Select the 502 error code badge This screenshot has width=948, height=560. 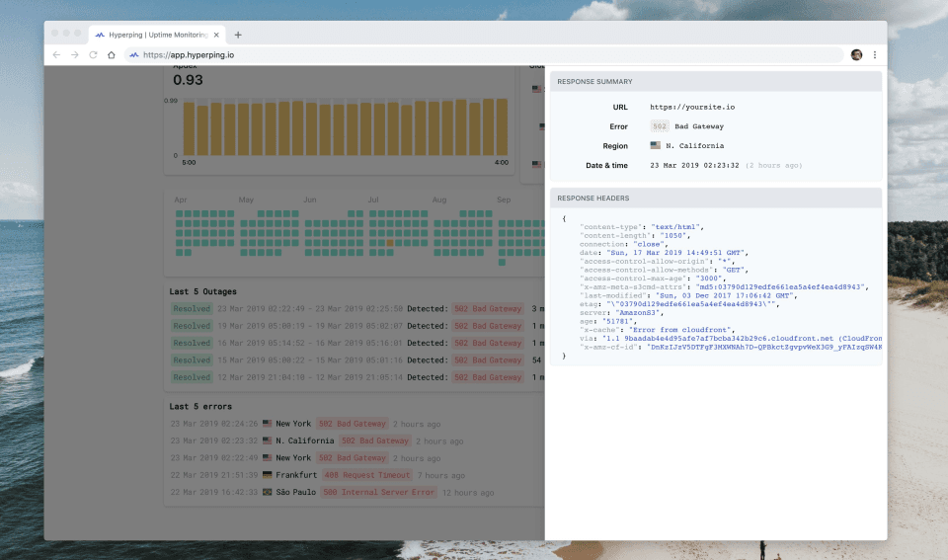pos(659,126)
